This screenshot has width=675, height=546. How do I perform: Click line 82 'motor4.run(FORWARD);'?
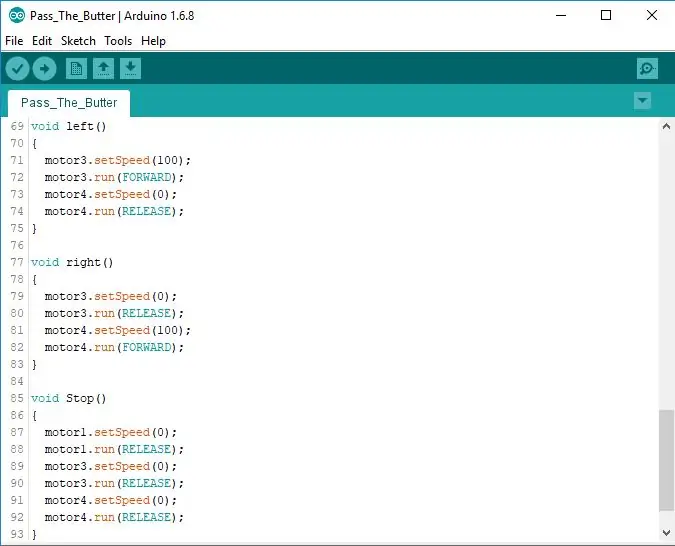tap(114, 347)
